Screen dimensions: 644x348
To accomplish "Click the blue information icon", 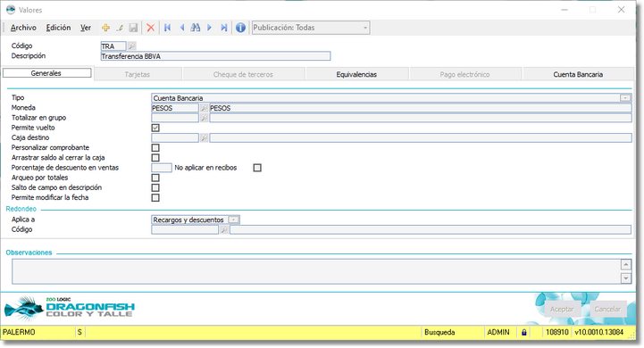I will pos(240,28).
